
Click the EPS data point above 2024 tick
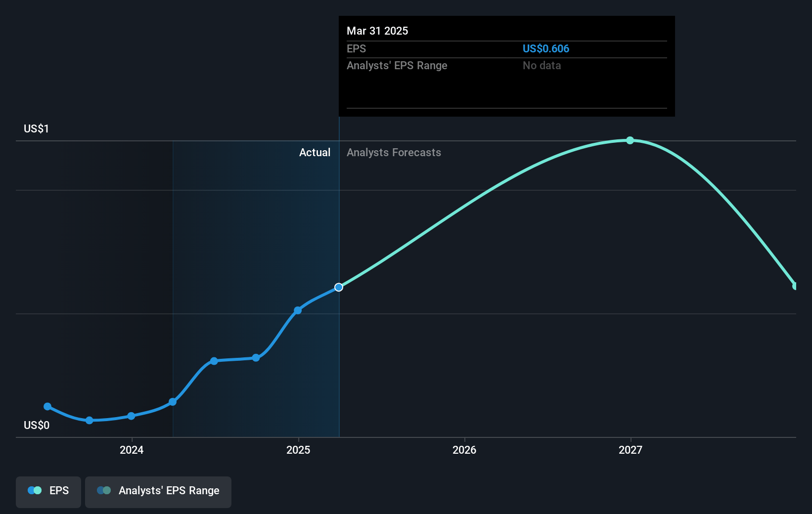pyautogui.click(x=131, y=416)
